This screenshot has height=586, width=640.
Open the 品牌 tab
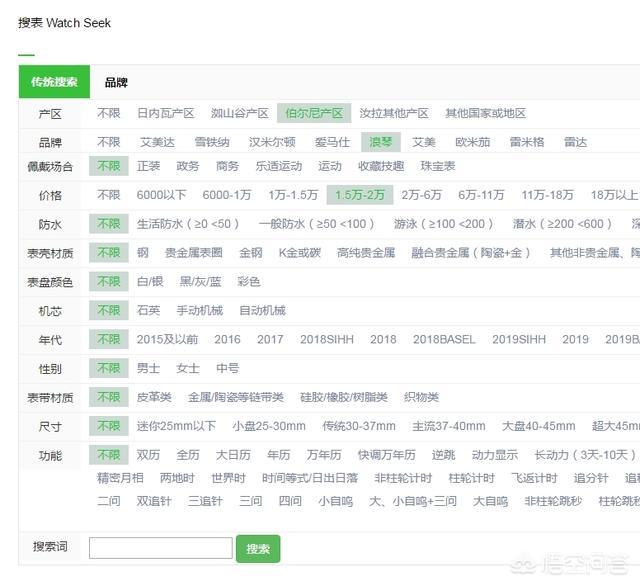click(x=116, y=82)
